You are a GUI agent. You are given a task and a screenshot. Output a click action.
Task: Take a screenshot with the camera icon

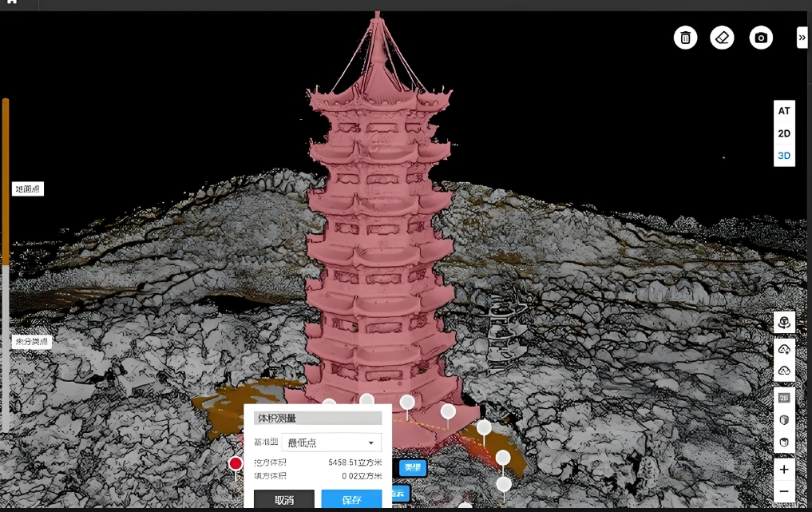point(761,38)
